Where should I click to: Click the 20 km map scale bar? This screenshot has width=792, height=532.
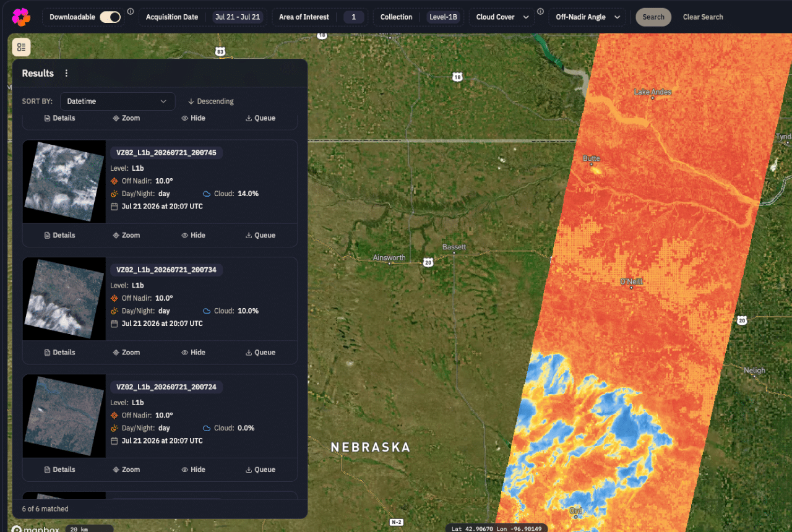90,529
